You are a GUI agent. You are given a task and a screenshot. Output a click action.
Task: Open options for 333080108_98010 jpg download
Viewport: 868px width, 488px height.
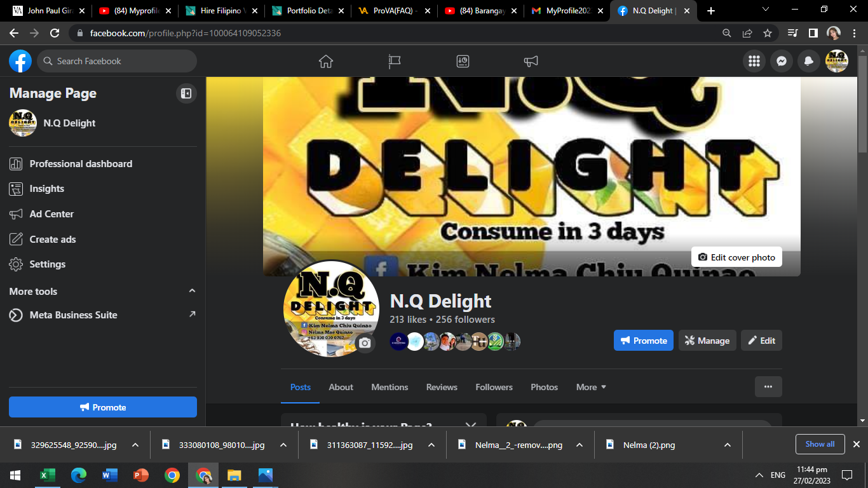click(x=283, y=445)
